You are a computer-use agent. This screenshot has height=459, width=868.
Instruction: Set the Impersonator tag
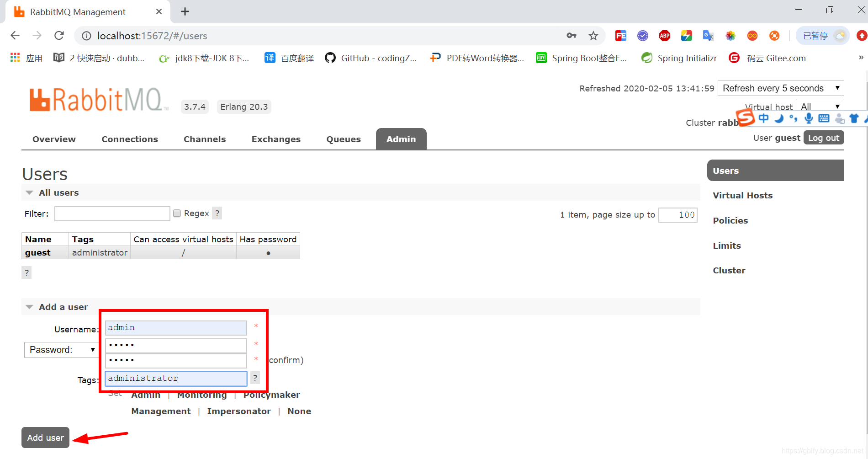239,411
